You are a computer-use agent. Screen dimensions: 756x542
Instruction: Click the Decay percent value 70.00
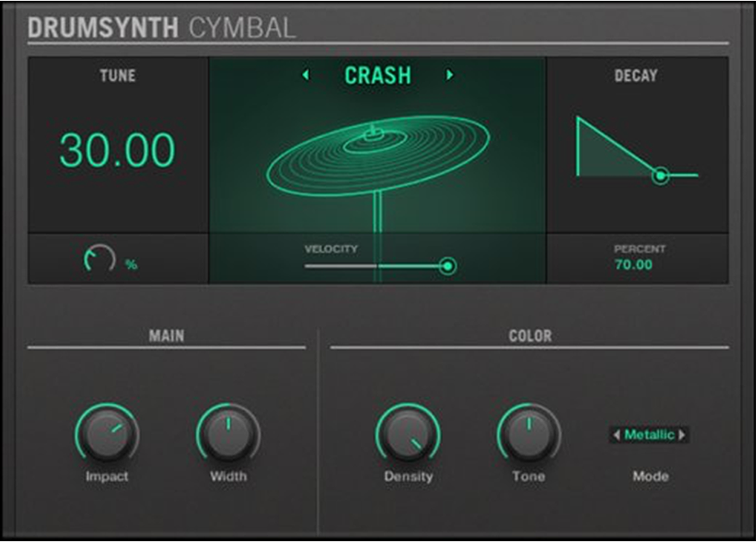coord(634,265)
